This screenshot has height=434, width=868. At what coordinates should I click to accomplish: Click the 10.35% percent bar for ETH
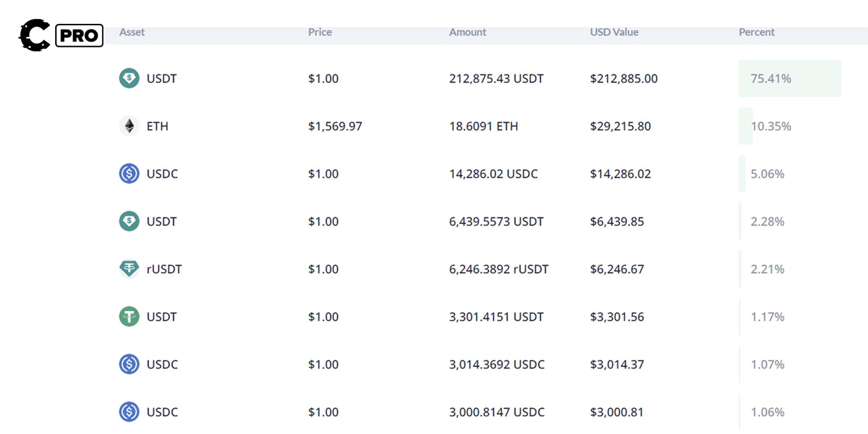pos(746,126)
